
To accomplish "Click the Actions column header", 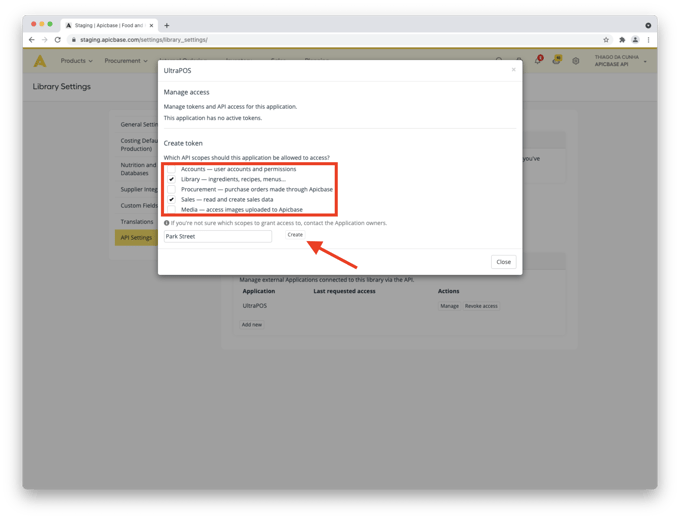I will pos(448,291).
